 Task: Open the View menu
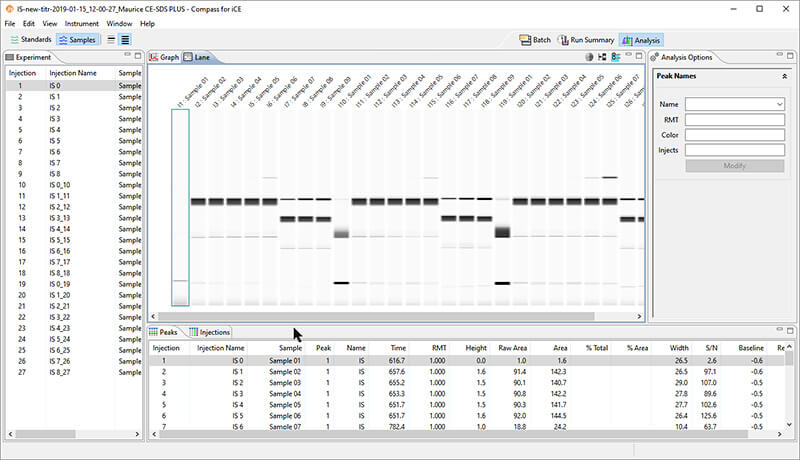point(49,23)
